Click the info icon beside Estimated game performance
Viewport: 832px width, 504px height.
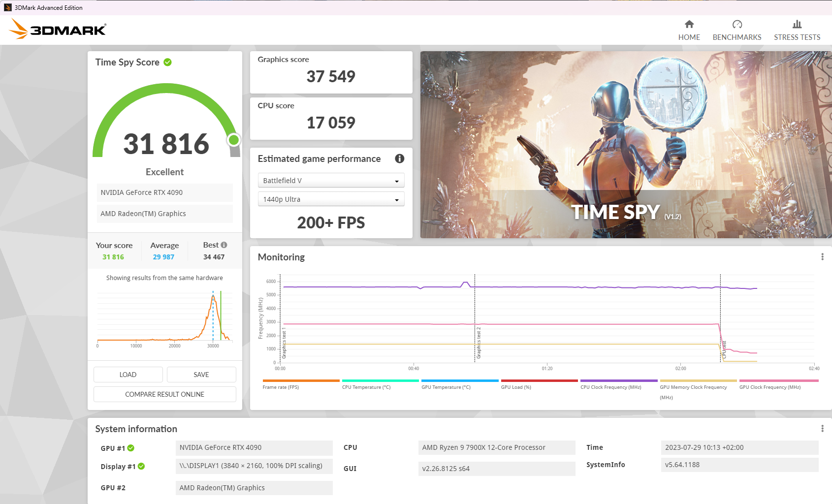(400, 158)
